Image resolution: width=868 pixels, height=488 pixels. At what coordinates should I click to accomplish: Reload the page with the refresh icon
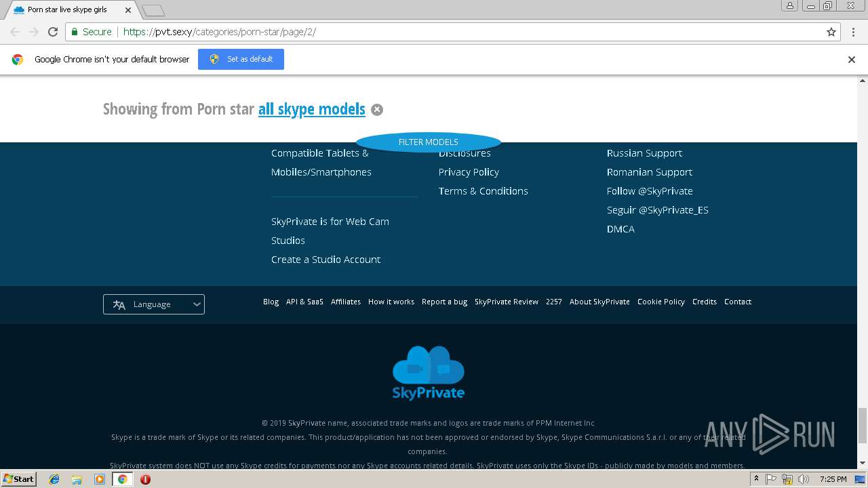(x=53, y=32)
